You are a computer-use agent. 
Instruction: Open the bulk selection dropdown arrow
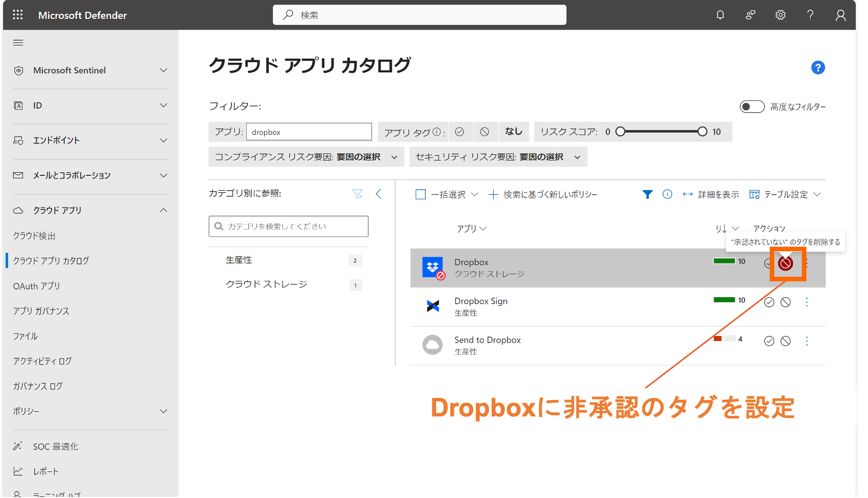click(475, 194)
